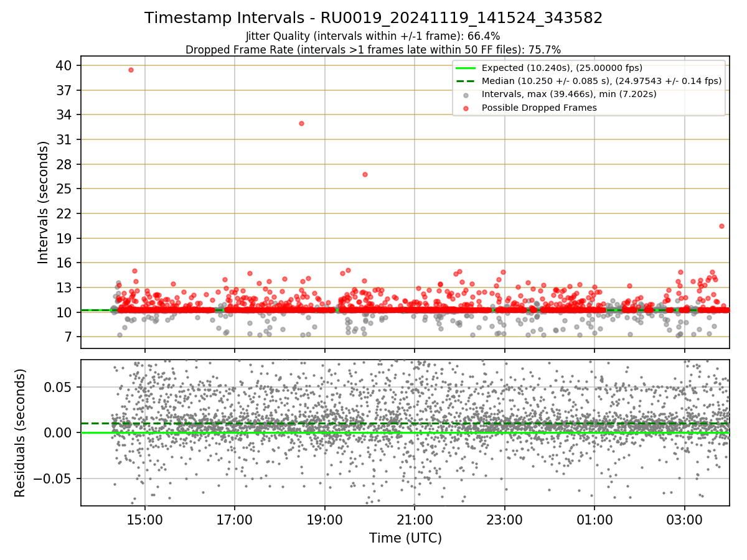This screenshot has width=747, height=560.
Task: Click the dashed dark green legend swatch
Action: 466,81
